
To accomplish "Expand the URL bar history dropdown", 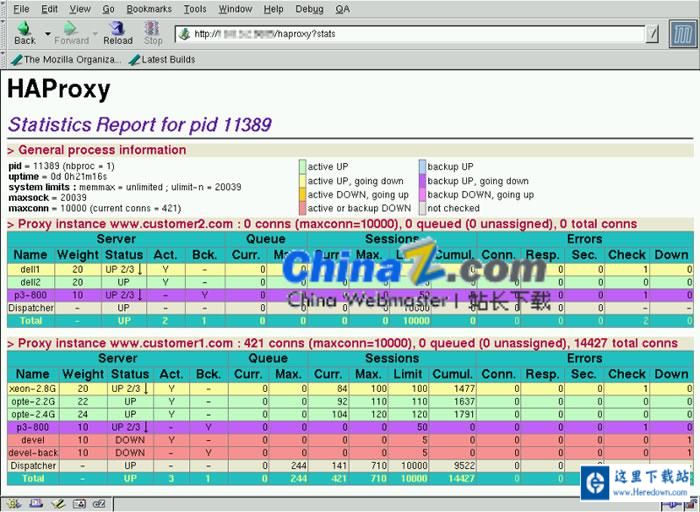I will (x=652, y=34).
